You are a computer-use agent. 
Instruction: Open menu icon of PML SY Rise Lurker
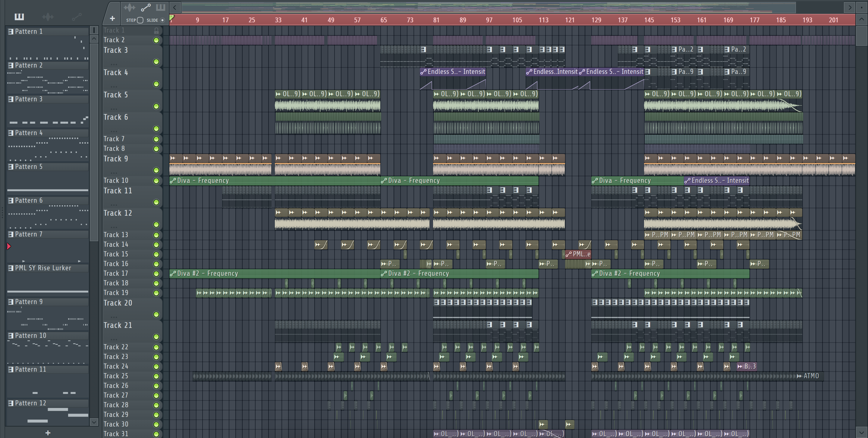[11, 268]
